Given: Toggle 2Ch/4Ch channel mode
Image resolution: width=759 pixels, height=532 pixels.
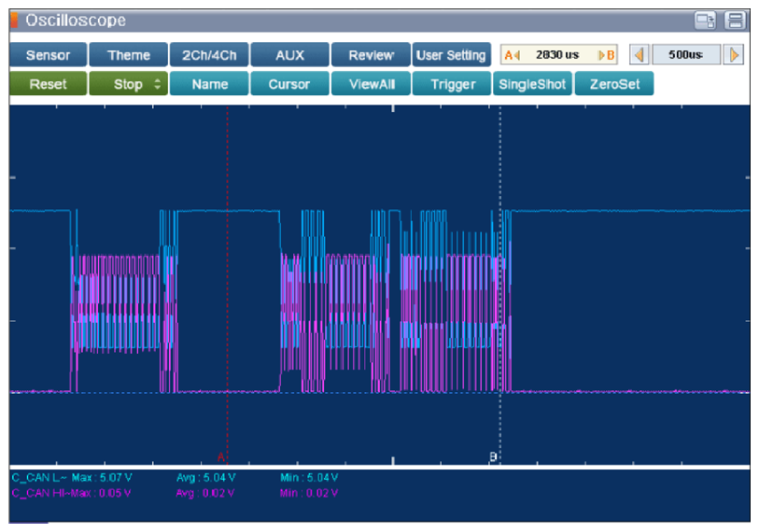Looking at the screenshot, I should click(x=208, y=55).
